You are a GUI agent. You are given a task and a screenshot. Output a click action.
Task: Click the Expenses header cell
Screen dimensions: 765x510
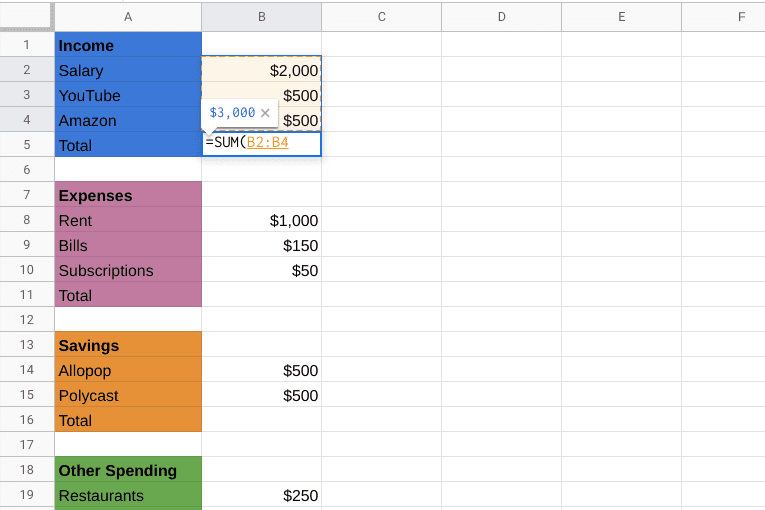pyautogui.click(x=128, y=195)
